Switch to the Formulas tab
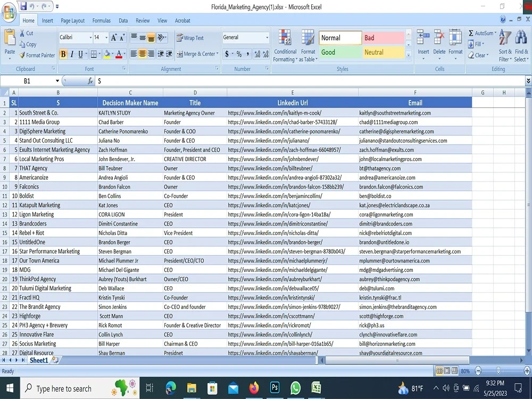This screenshot has height=399, width=532. point(102,21)
